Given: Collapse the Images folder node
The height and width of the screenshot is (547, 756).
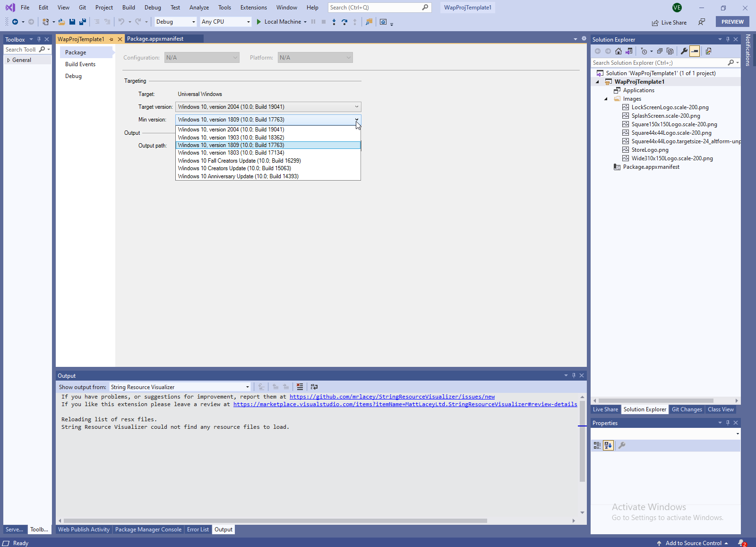Looking at the screenshot, I should point(606,99).
